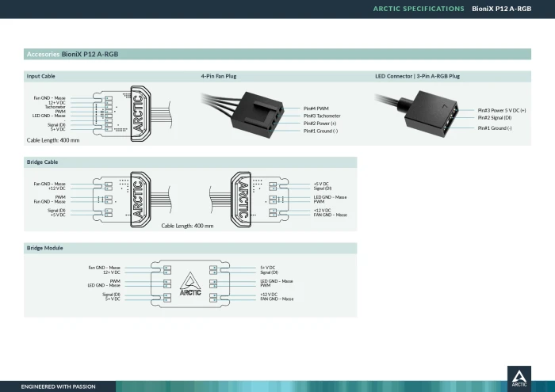Click the ENGINEERED WITH PASSION footer text
The height and width of the screenshot is (392, 555).
click(58, 386)
